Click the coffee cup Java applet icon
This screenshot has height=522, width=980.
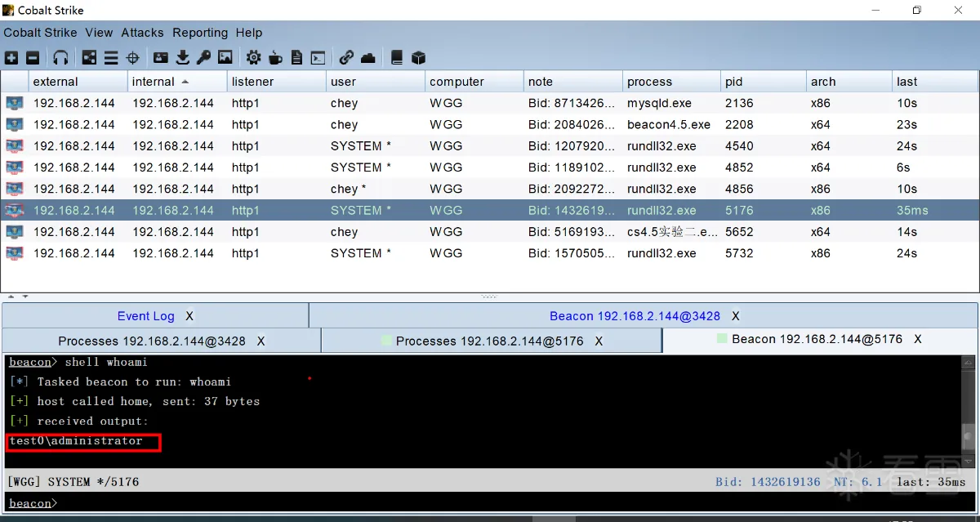275,58
